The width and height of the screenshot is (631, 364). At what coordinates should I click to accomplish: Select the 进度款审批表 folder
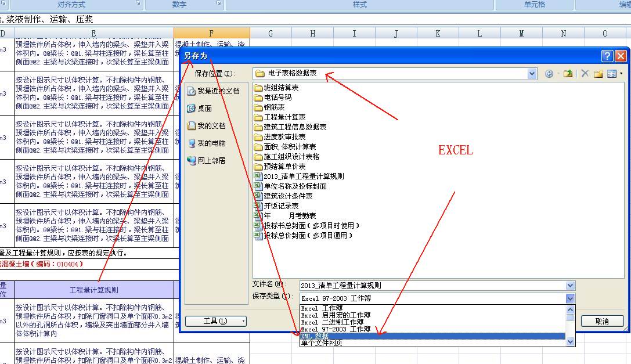coord(280,137)
